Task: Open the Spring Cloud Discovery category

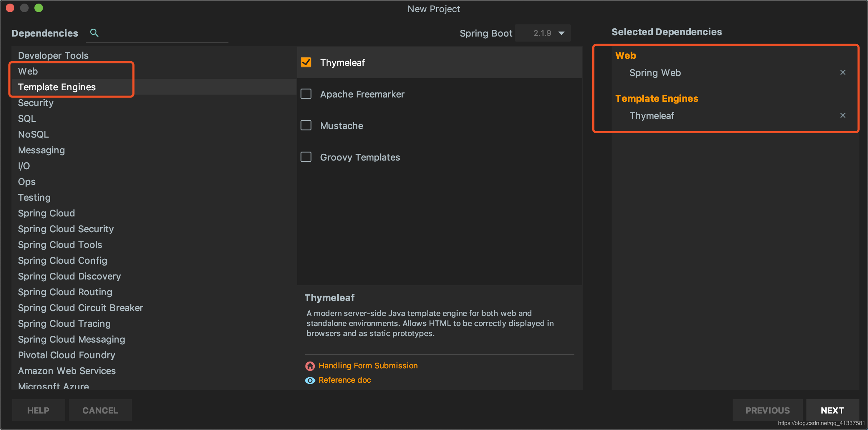Action: (69, 276)
